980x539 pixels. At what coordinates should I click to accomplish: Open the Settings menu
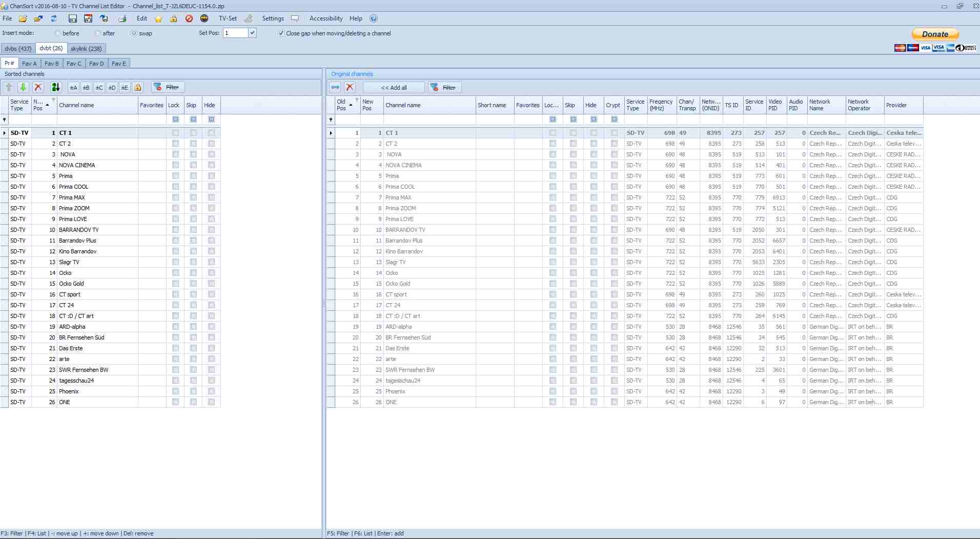273,18
